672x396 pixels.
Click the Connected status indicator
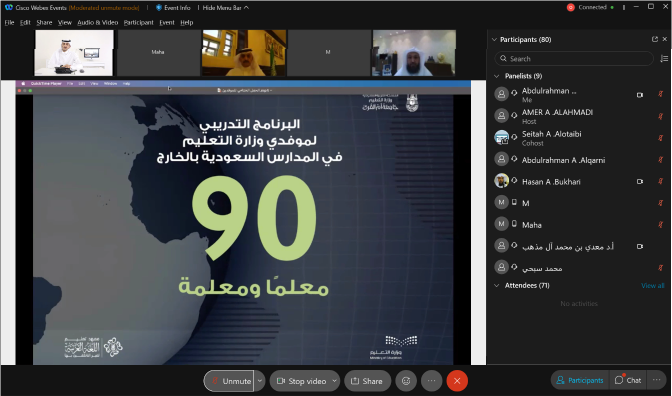coord(595,7)
